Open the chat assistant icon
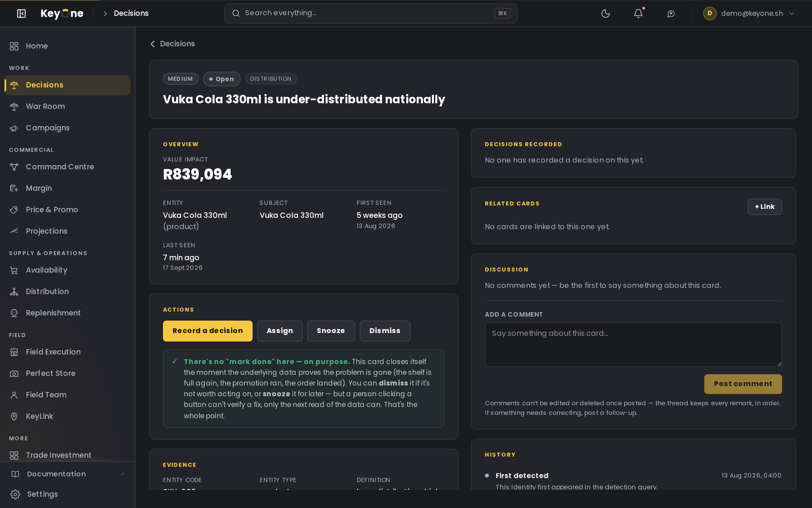This screenshot has width=812, height=508. coord(671,14)
